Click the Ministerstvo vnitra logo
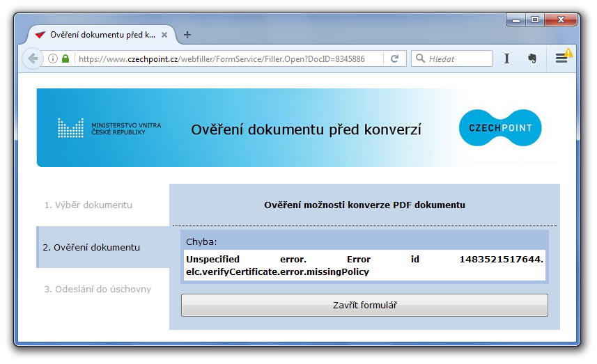Viewport: 597px width, 364px height. [109, 128]
